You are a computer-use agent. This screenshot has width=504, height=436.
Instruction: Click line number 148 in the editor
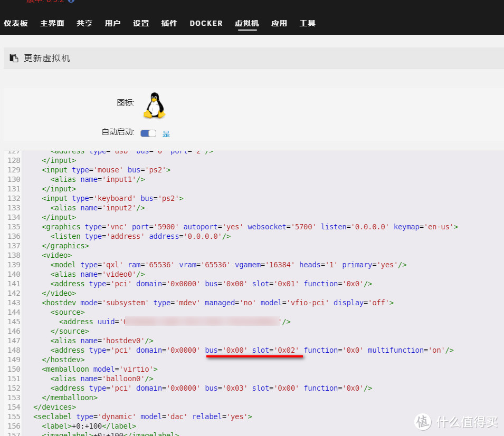pyautogui.click(x=14, y=350)
